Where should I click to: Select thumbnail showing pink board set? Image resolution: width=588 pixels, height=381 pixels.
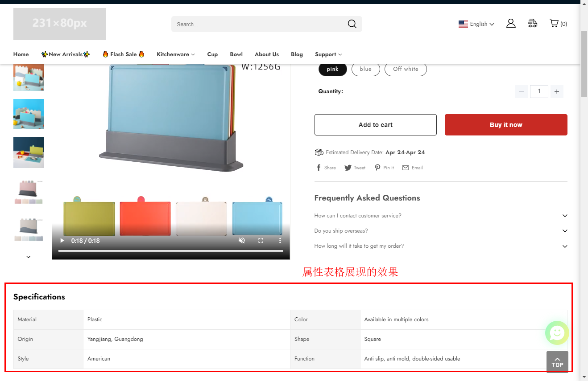[x=29, y=191]
